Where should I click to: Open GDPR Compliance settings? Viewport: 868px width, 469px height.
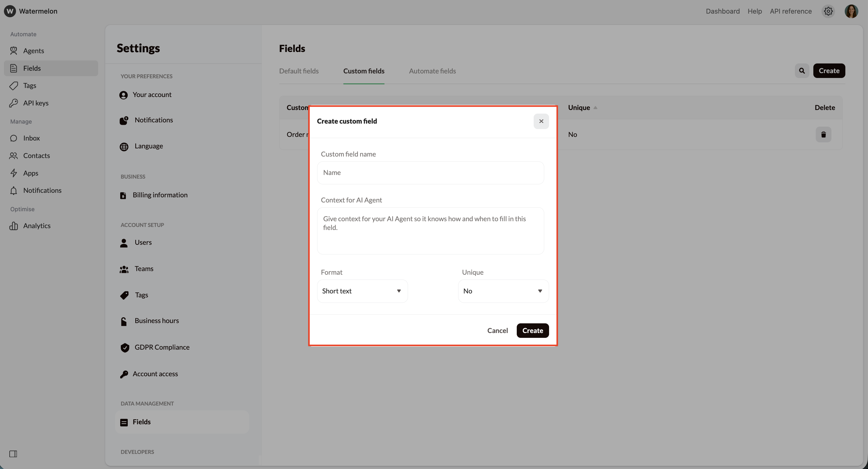162,347
